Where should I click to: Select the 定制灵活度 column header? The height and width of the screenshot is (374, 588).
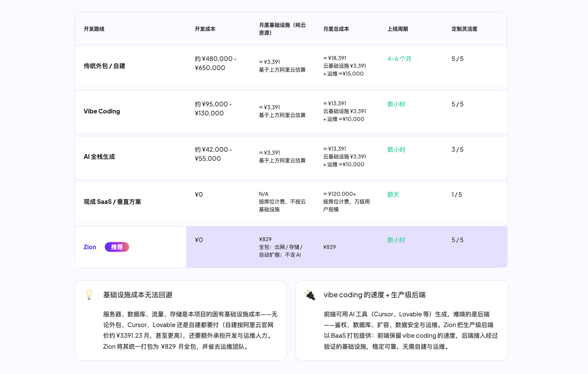click(464, 29)
